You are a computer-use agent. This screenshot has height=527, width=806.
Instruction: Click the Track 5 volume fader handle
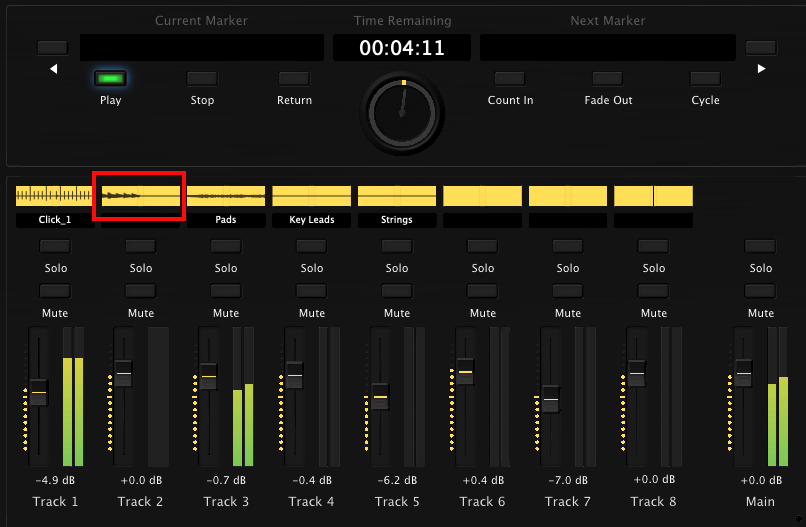tap(380, 397)
